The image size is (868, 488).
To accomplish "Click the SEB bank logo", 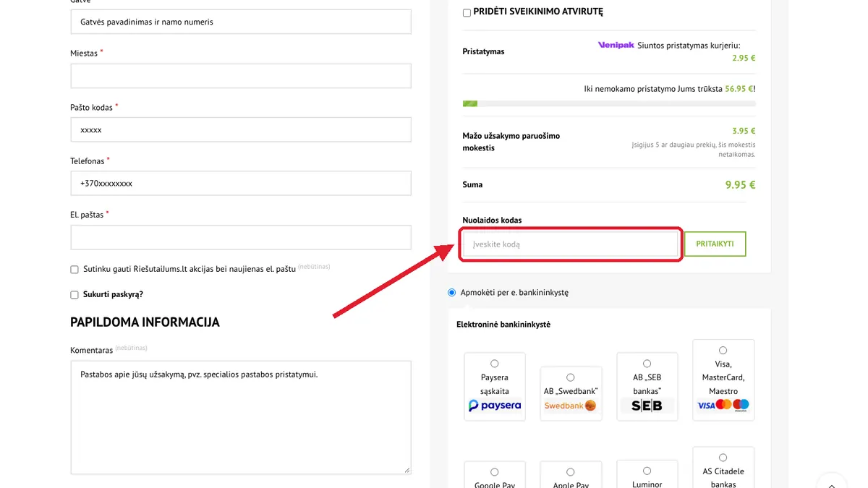I will coord(647,406).
